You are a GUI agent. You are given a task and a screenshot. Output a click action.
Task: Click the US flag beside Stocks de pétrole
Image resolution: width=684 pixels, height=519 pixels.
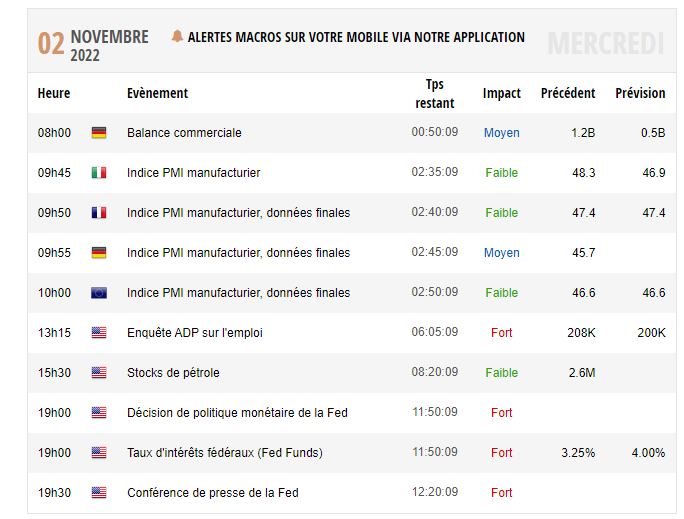[99, 373]
